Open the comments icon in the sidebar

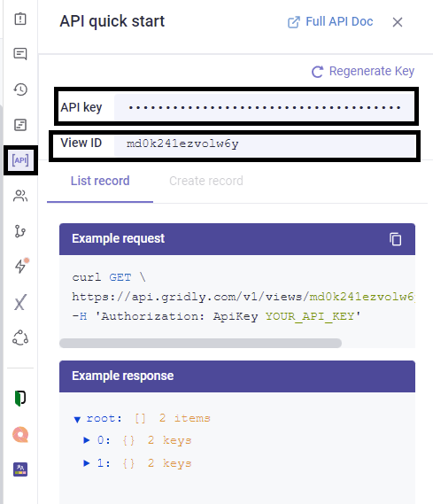coord(20,54)
